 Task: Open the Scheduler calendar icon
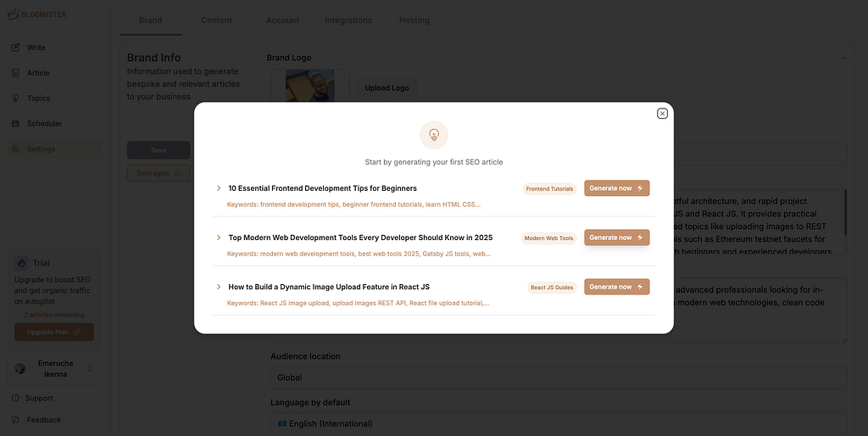click(x=15, y=124)
